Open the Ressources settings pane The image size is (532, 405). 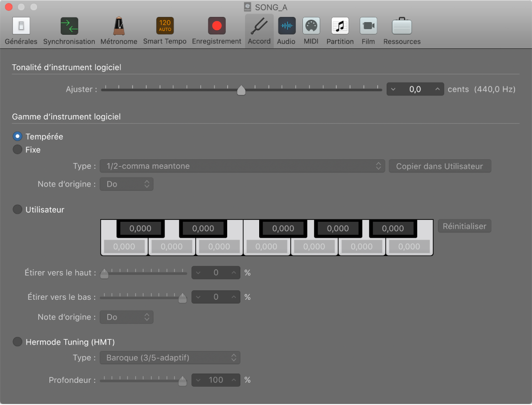402,31
